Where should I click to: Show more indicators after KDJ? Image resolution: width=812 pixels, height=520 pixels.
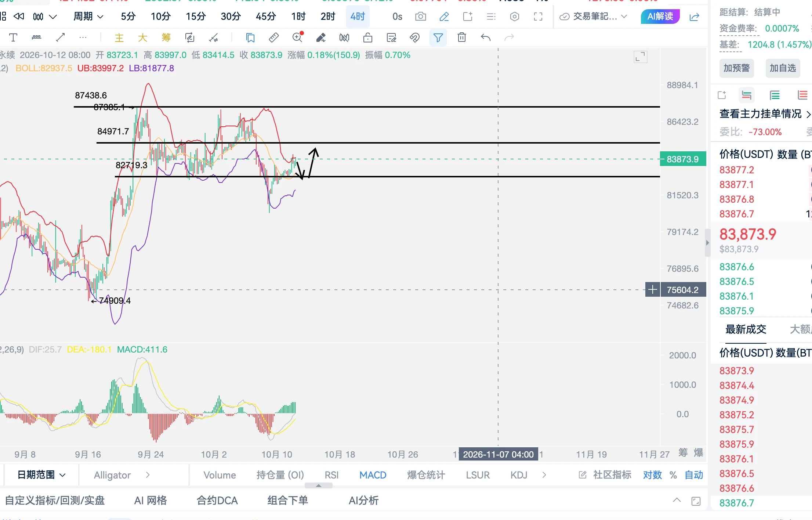(x=544, y=475)
